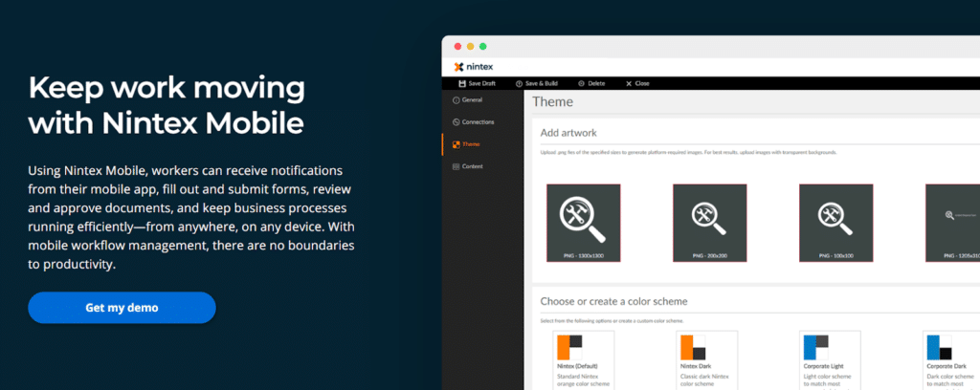Open the Theme section in sidebar
980x390 pixels.
[471, 144]
